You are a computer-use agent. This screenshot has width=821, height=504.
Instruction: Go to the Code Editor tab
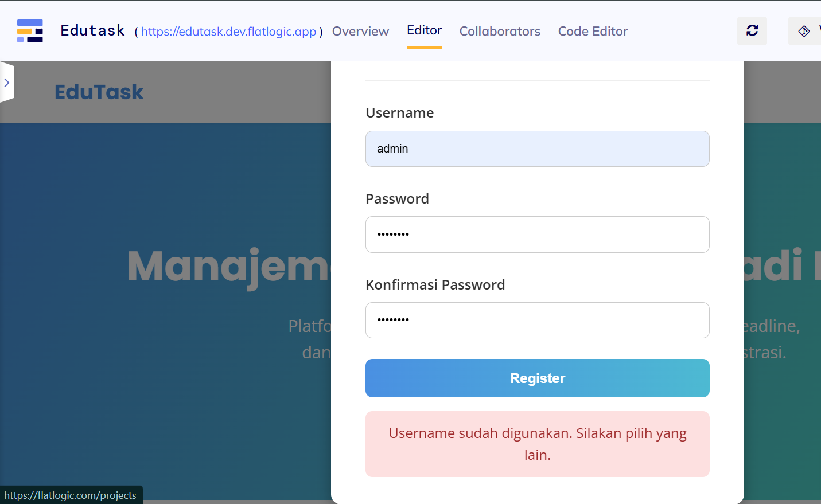coord(593,31)
